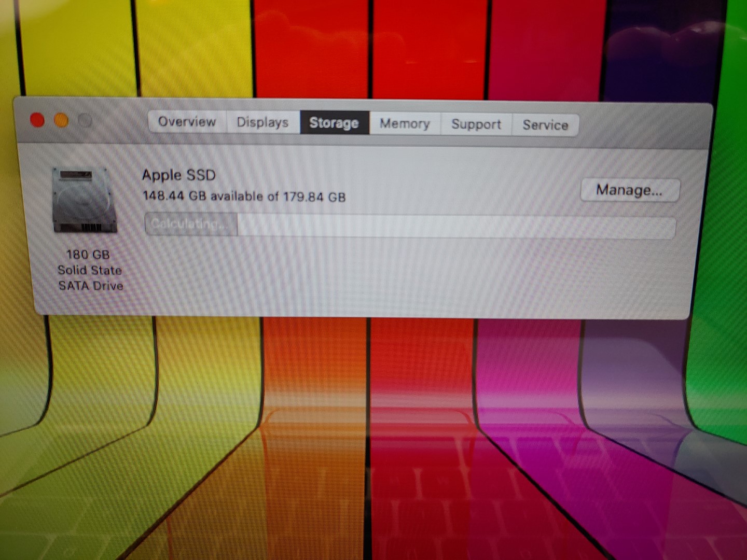This screenshot has width=747, height=560.
Task: Minimize the window with the yellow button
Action: (61, 121)
